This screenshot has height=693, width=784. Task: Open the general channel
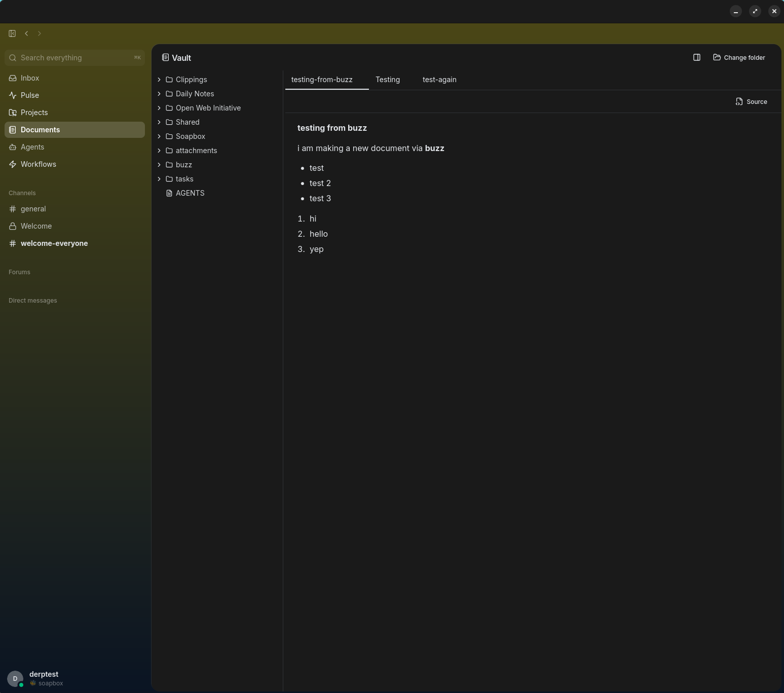74,209
